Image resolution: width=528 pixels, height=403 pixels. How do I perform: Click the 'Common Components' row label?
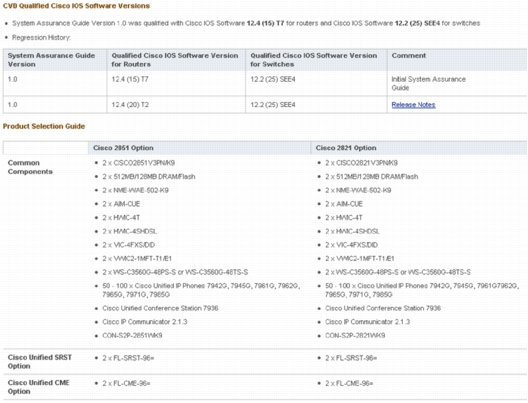pos(30,167)
